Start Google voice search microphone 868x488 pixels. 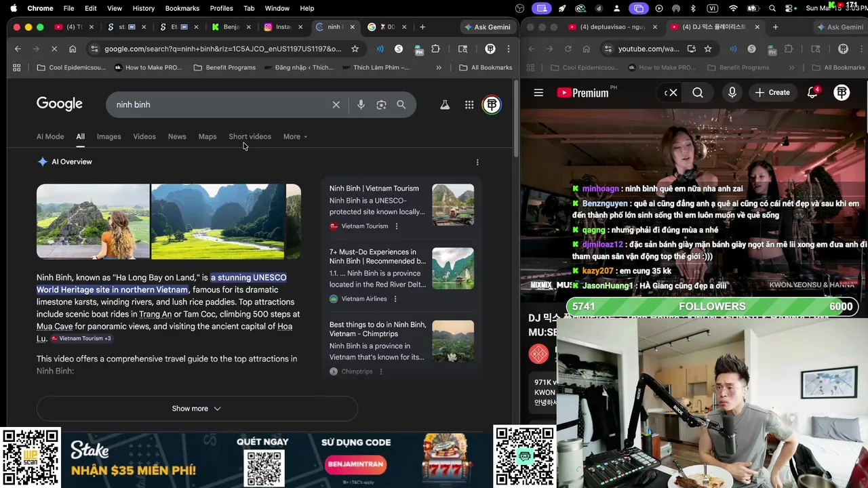tap(361, 104)
